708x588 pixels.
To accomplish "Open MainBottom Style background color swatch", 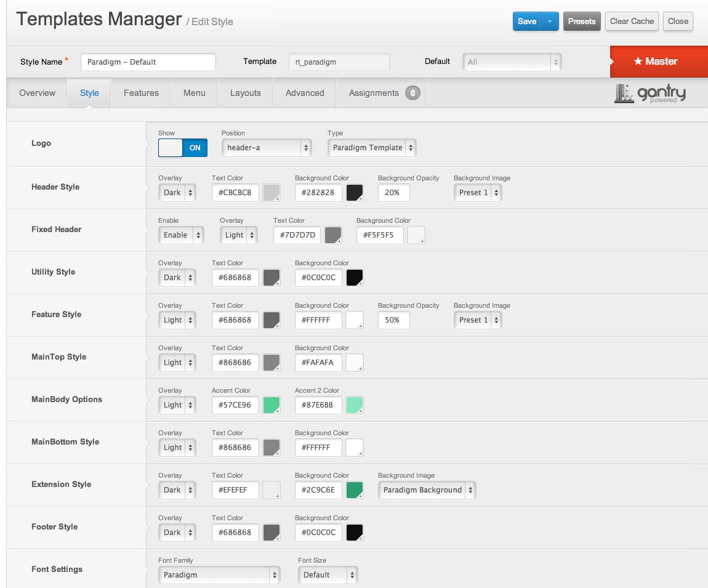I will point(355,447).
